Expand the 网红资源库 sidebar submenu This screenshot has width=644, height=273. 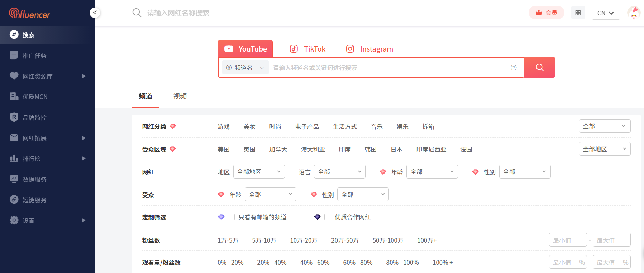pyautogui.click(x=83, y=76)
